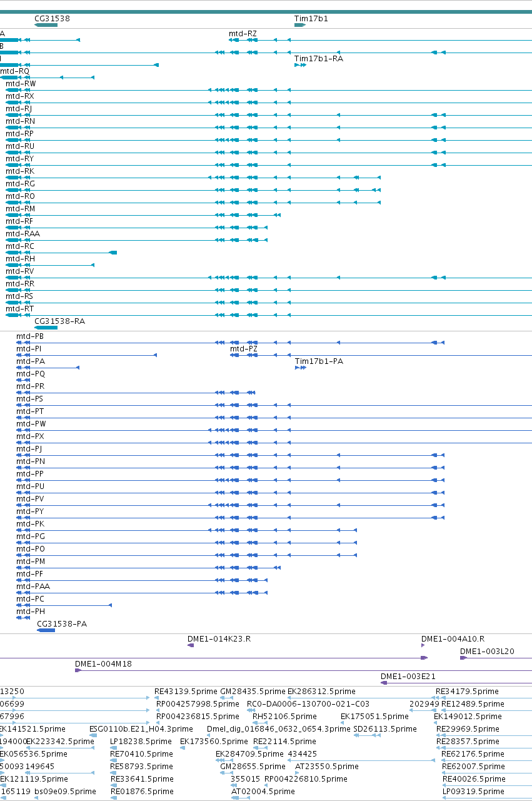Screen dimensions: 532x801
Task: Select the Tim17b1 gene label
Action: 311,19
